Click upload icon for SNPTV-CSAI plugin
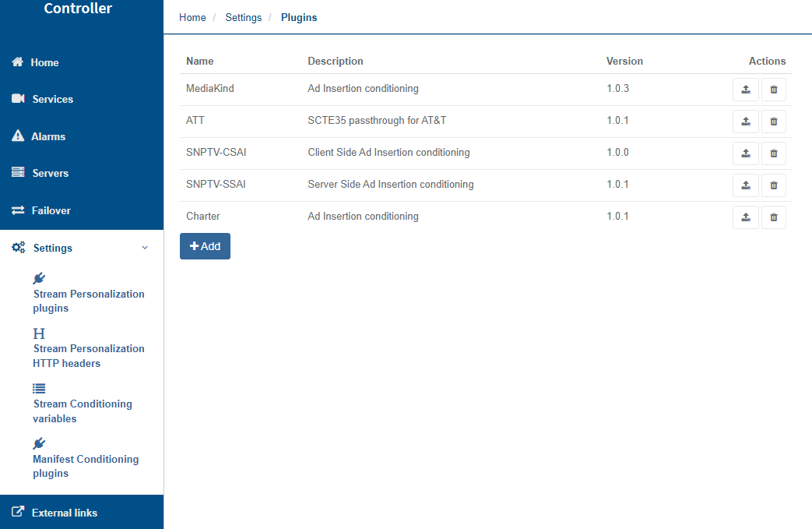 click(745, 153)
